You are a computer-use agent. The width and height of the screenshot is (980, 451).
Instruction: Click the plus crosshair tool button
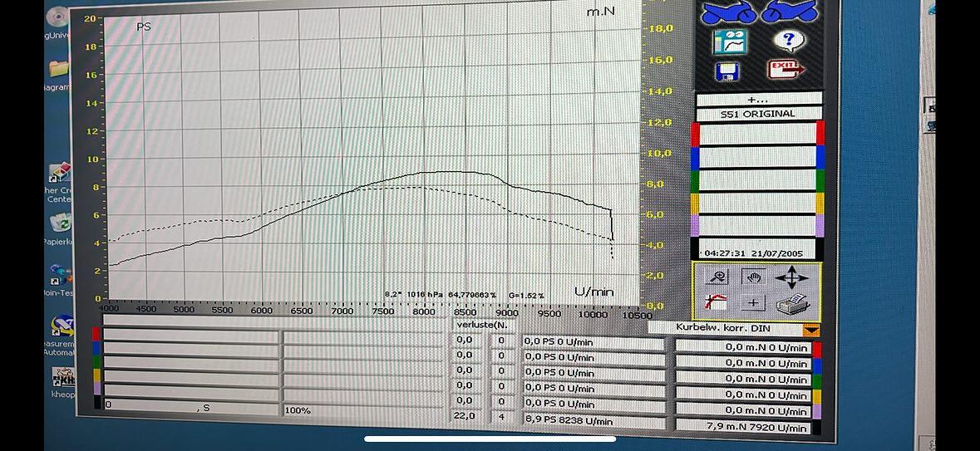[752, 303]
